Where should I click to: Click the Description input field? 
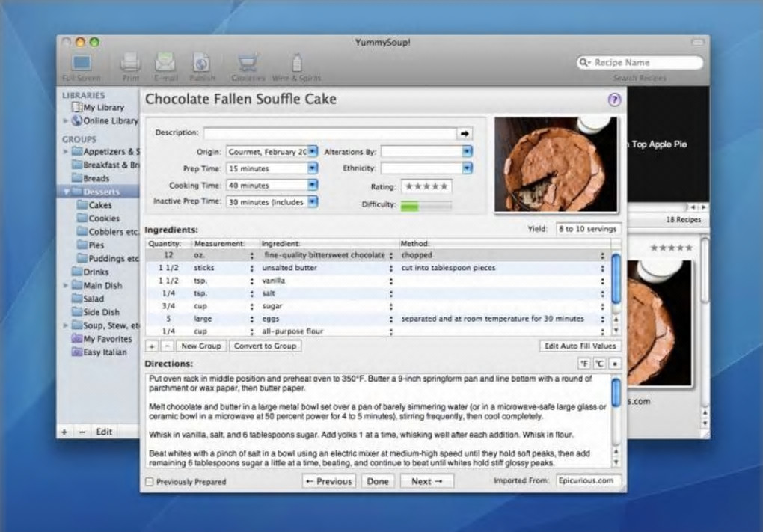[x=330, y=133]
